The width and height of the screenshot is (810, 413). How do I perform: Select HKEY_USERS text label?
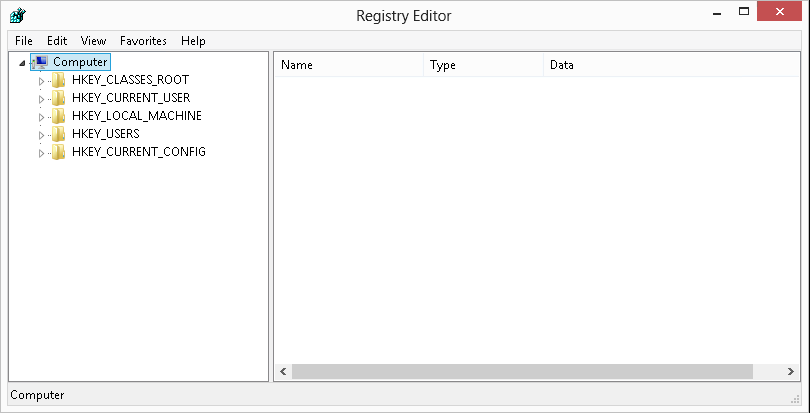[x=106, y=134]
